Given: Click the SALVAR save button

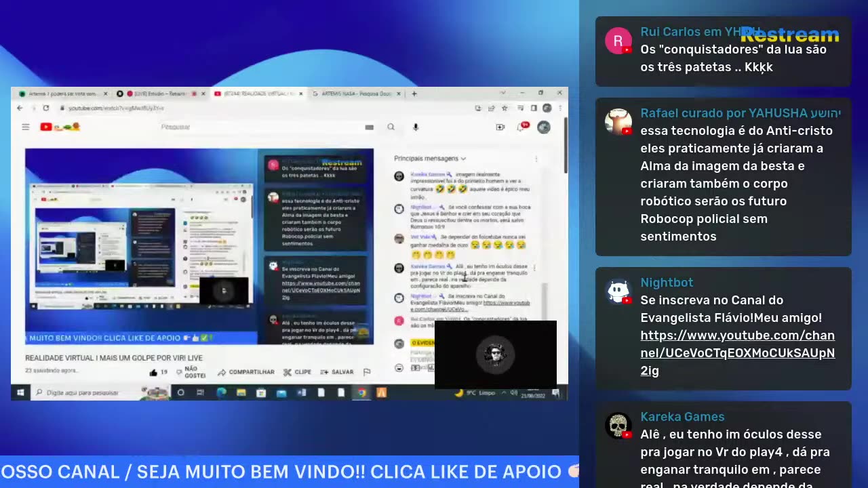Looking at the screenshot, I should point(337,372).
